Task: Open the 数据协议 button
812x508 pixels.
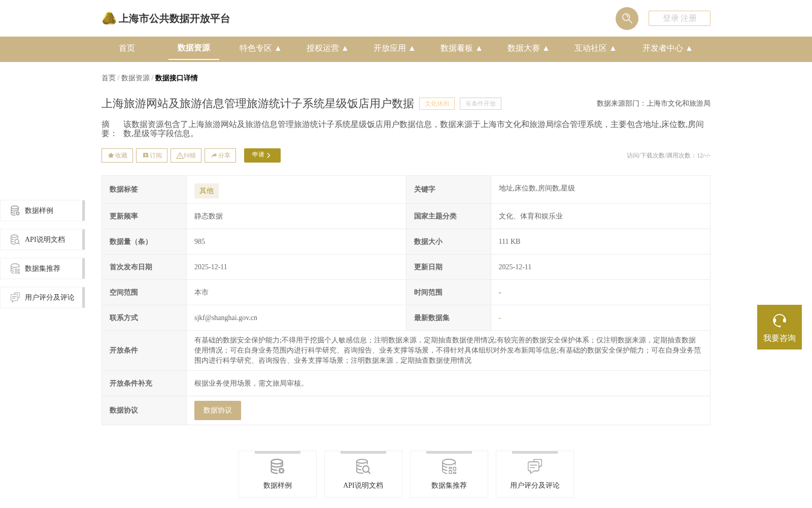Action: (218, 410)
